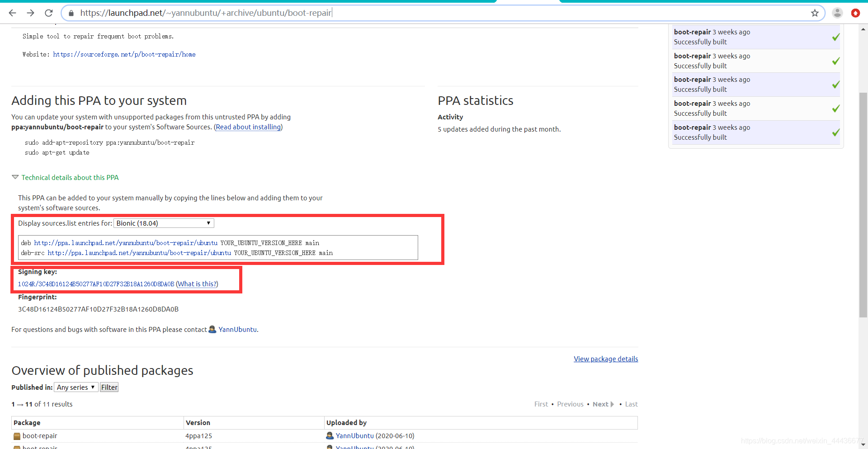Reload the current page
868x449 pixels.
[x=49, y=13]
